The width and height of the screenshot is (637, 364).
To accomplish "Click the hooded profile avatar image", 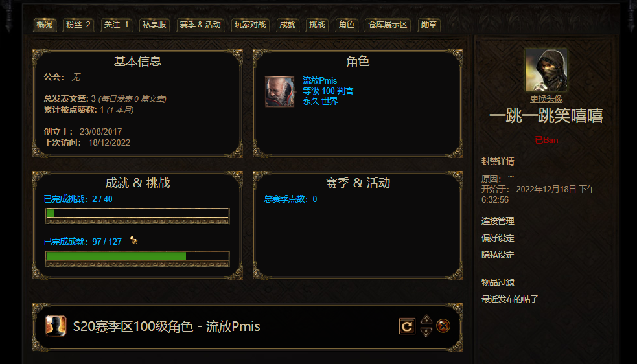I will coord(546,69).
